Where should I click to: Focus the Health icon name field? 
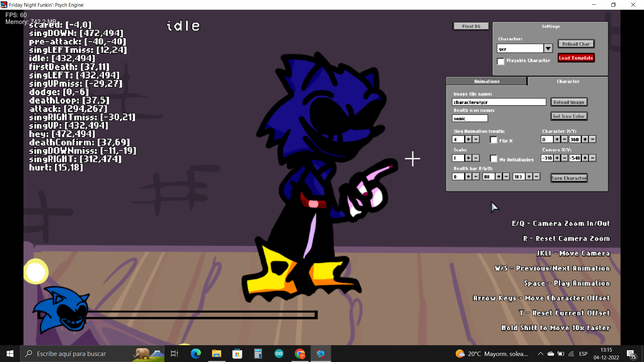(x=470, y=118)
